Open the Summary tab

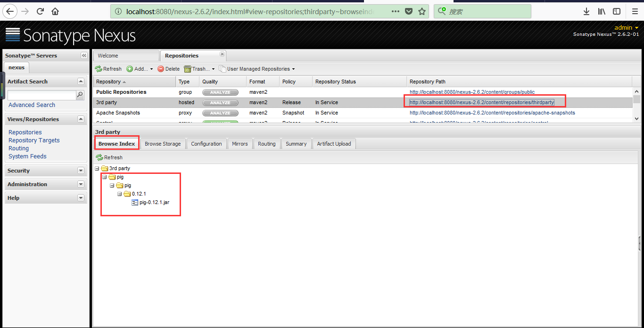296,144
